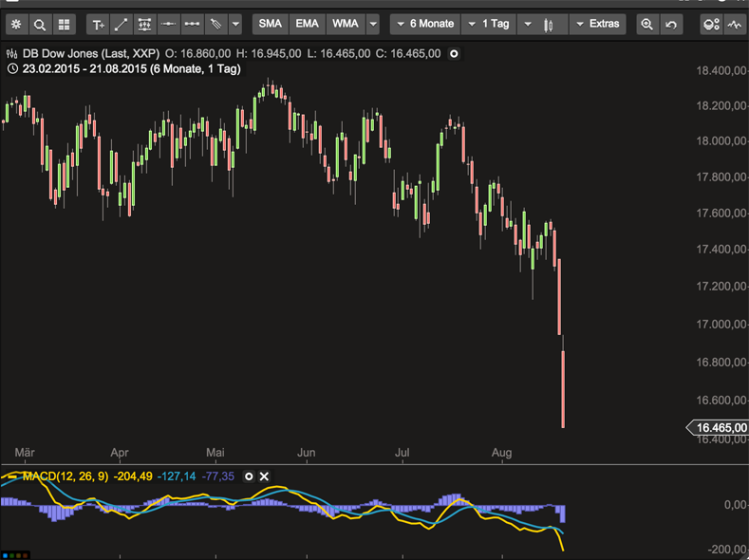Expand the drawing tools dropdown arrow

[235, 25]
